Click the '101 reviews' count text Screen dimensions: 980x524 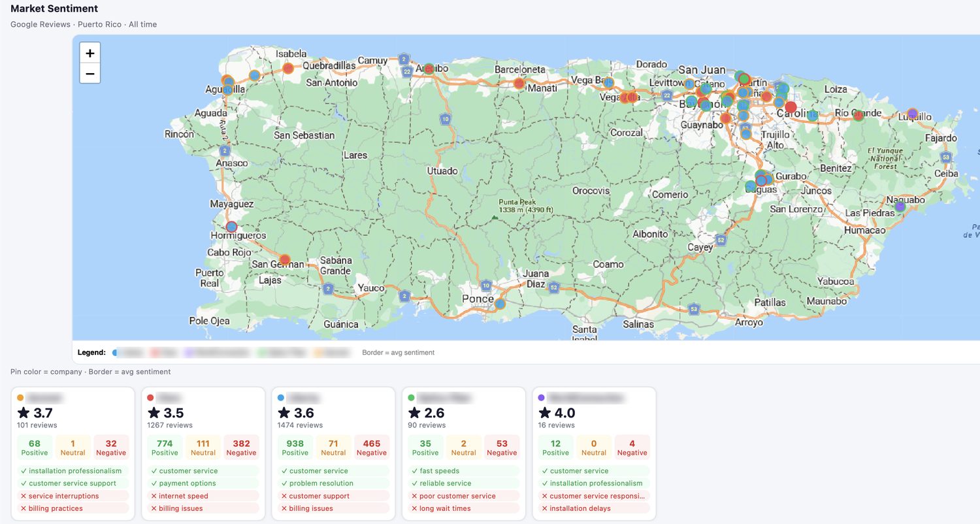[x=37, y=425]
